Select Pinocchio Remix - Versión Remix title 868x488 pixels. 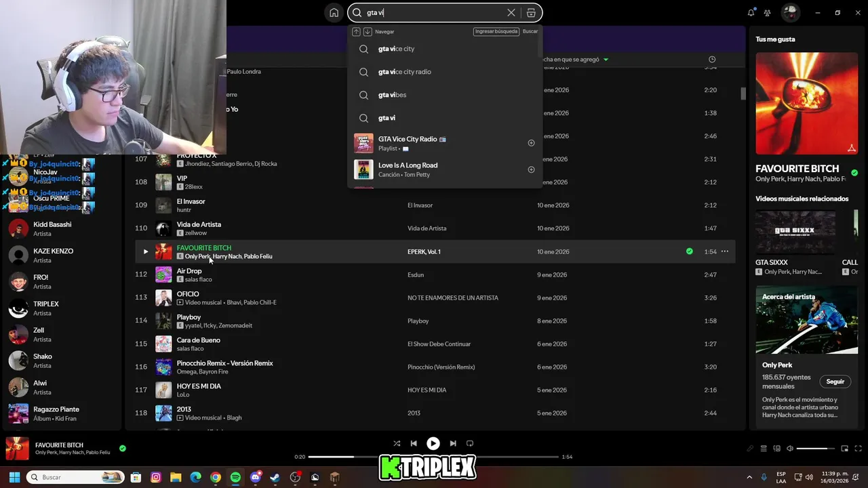pyautogui.click(x=224, y=363)
